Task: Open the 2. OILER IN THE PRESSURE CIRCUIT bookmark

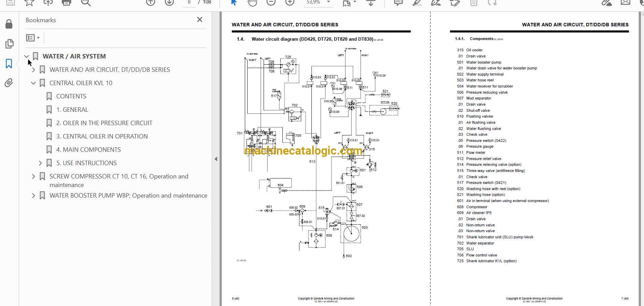Action: (104, 123)
